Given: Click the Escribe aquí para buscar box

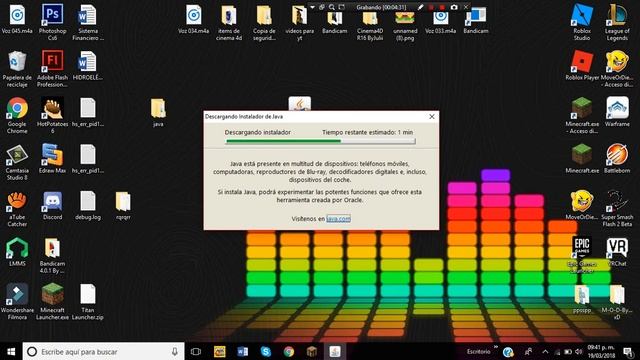Looking at the screenshot, I should (x=103, y=351).
